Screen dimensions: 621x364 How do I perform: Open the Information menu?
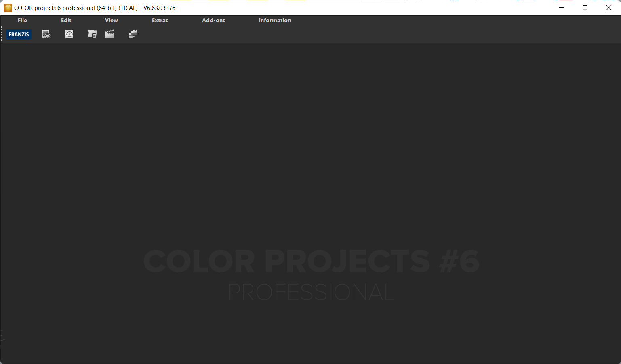point(275,20)
